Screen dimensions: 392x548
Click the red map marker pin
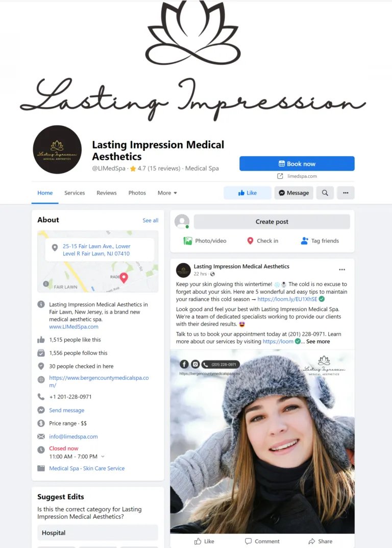[x=124, y=277]
